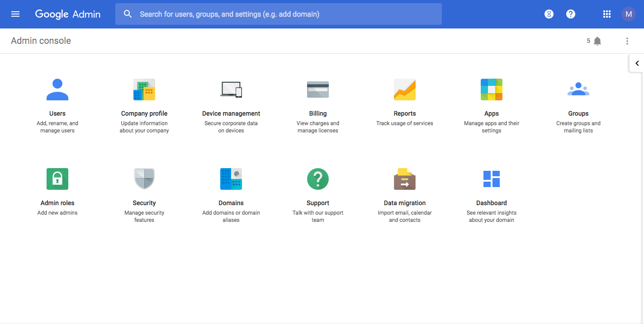Screen dimensions: 644x324
Task: Click the magnifier search icon
Action: (128, 14)
